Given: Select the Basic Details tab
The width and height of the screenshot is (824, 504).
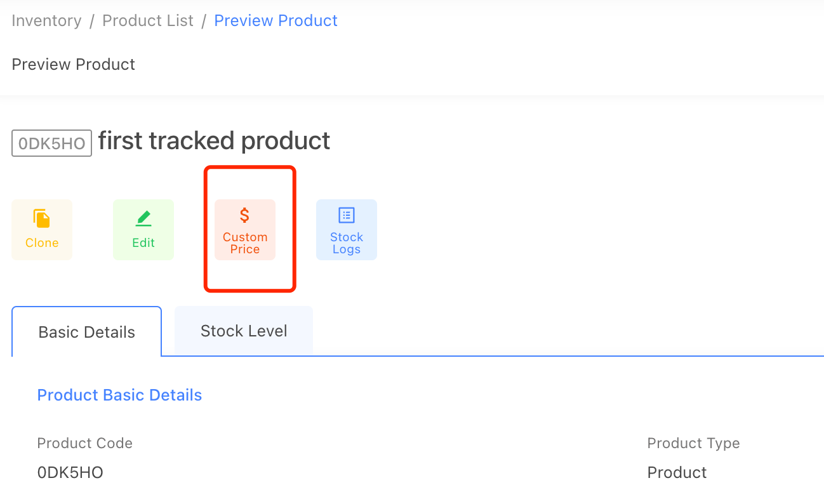Looking at the screenshot, I should pyautogui.click(x=86, y=332).
